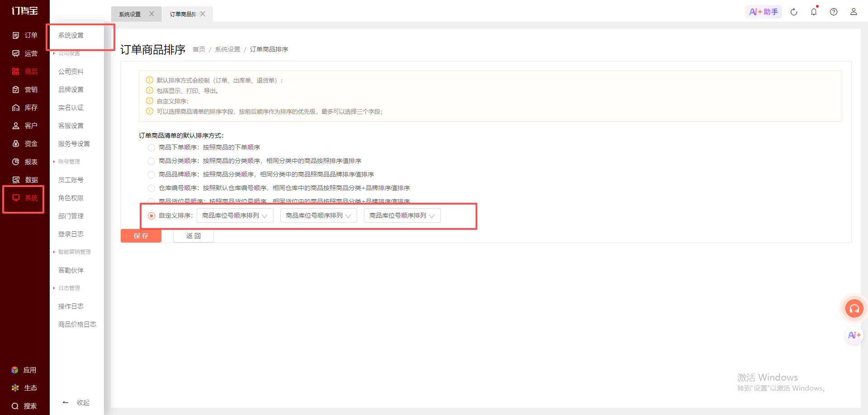868x415 pixels.
Task: Open the 运营 sidebar icon
Action: tap(16, 53)
